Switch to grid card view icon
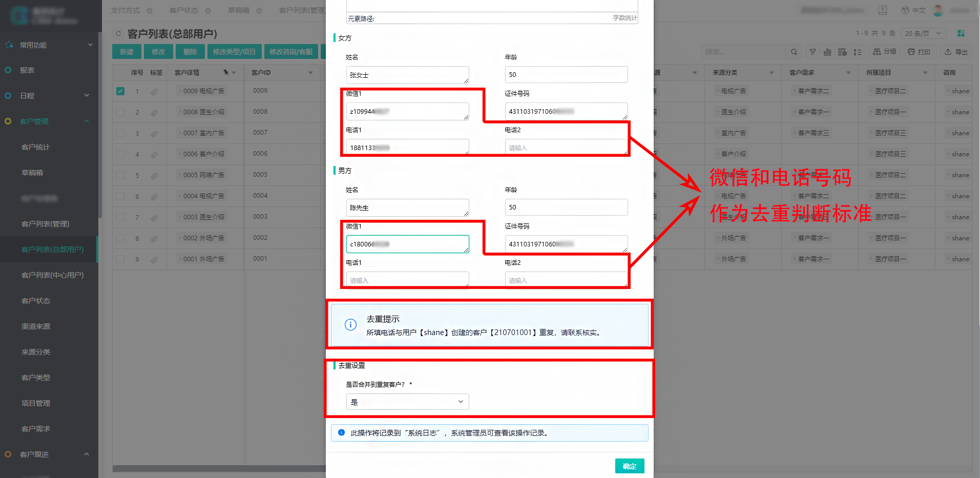This screenshot has width=980, height=478. tap(961, 33)
